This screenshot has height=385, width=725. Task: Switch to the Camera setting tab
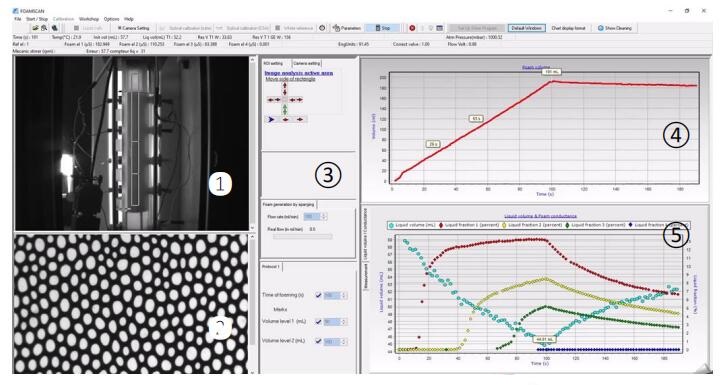[307, 63]
